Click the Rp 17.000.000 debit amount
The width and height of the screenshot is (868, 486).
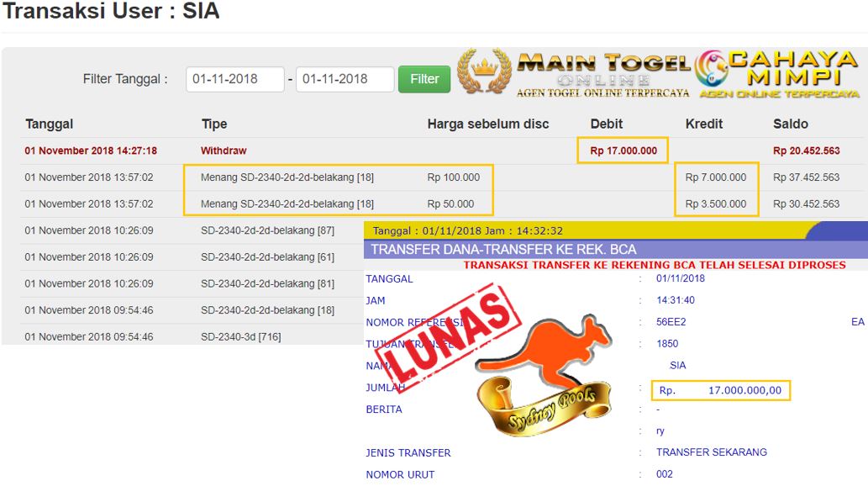coord(623,151)
